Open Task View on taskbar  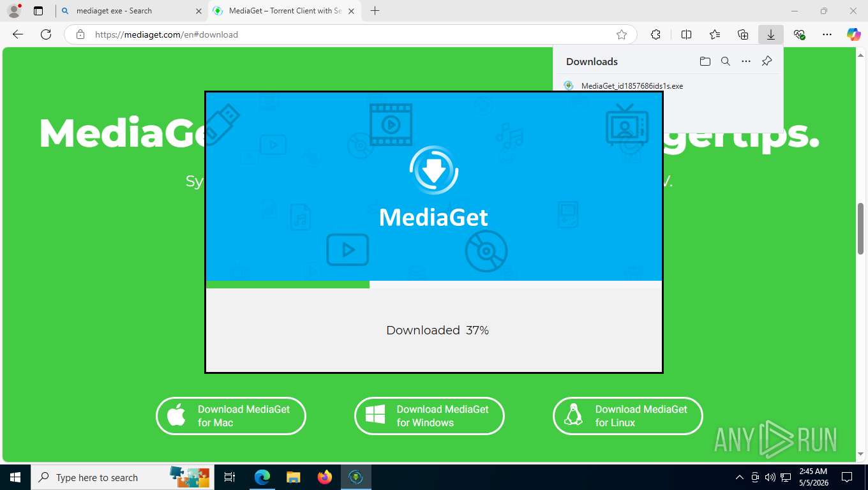coord(230,477)
